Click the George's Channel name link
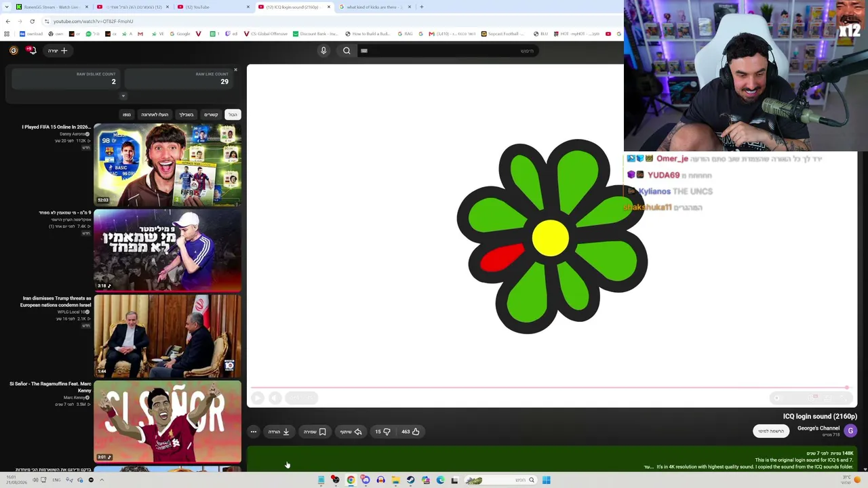This screenshot has width=868, height=488. [x=818, y=428]
